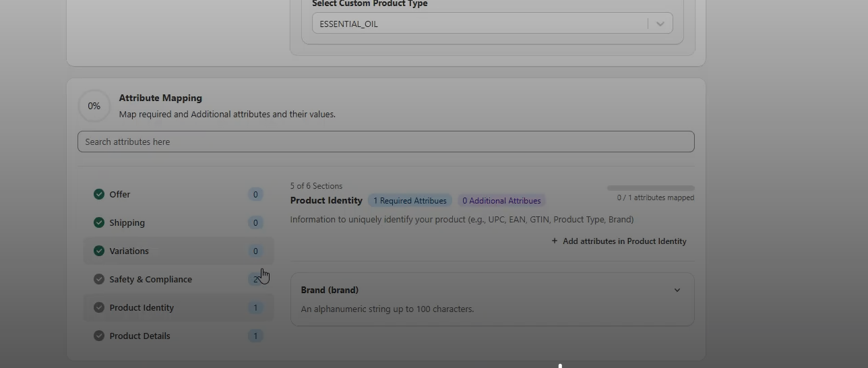Click the gray check icon beside Product Identity
The height and width of the screenshot is (368, 868).
[x=99, y=307]
